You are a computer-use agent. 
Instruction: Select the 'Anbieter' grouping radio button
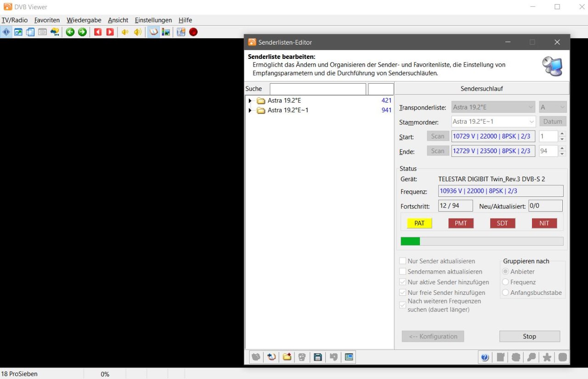(x=506, y=271)
